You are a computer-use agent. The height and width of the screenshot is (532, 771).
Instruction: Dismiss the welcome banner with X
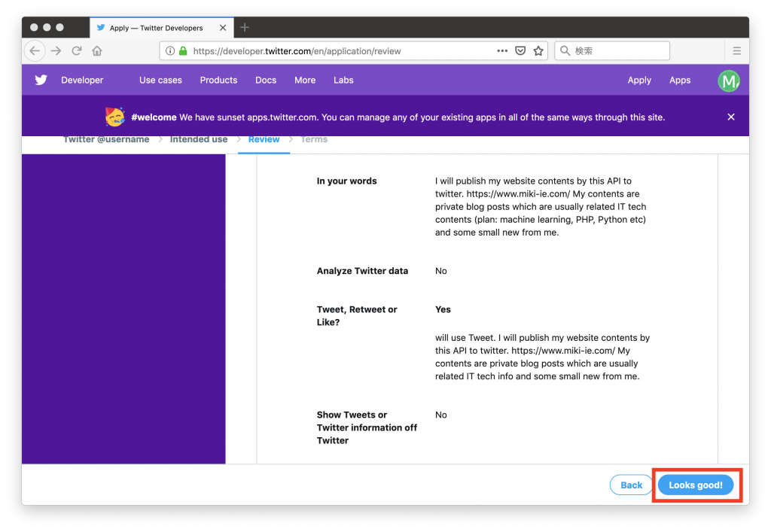coord(730,117)
